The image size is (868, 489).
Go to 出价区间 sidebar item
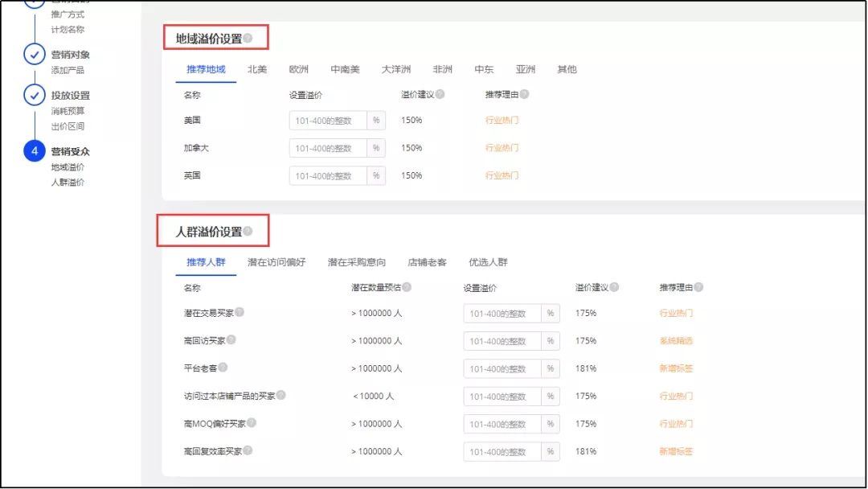point(68,126)
